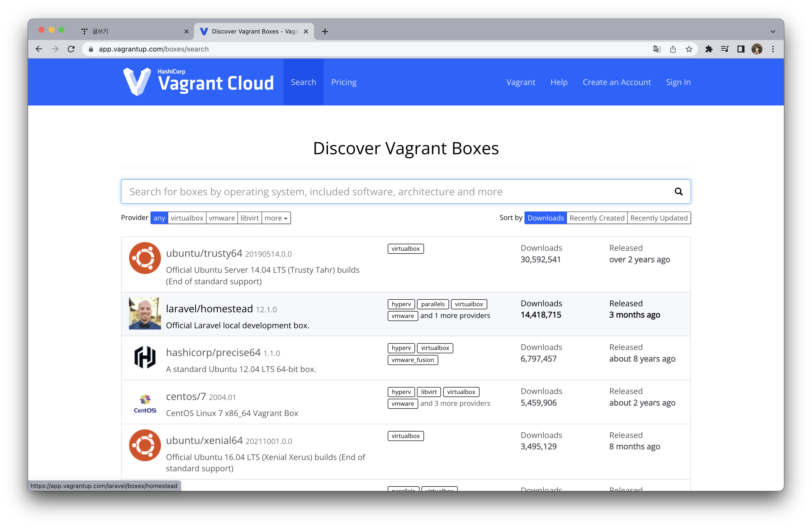Click the Create an Account link
This screenshot has width=812, height=528.
[616, 82]
